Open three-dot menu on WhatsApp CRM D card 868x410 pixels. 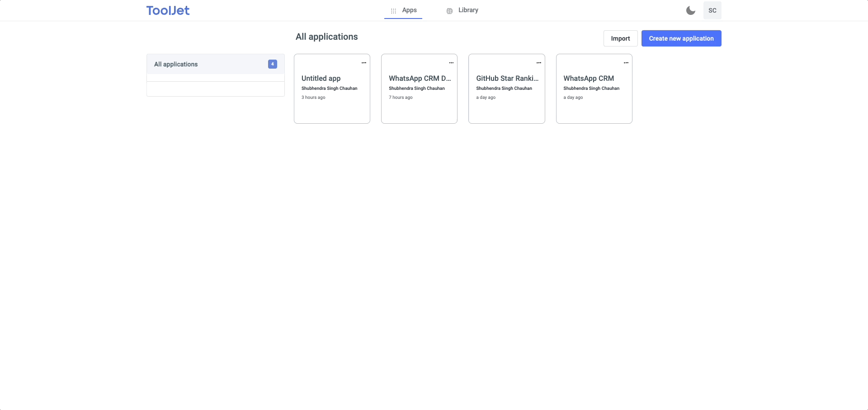click(451, 63)
